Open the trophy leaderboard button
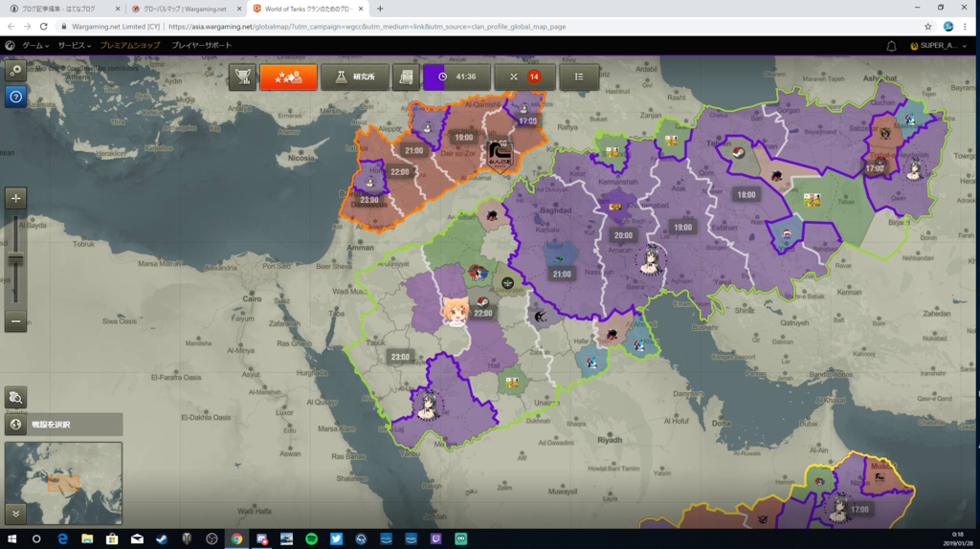The height and width of the screenshot is (549, 980). click(242, 77)
